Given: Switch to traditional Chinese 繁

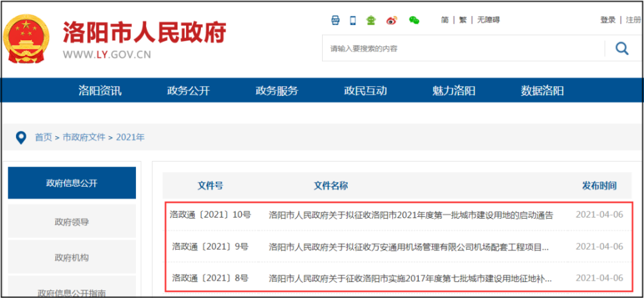Looking at the screenshot, I should [x=463, y=20].
